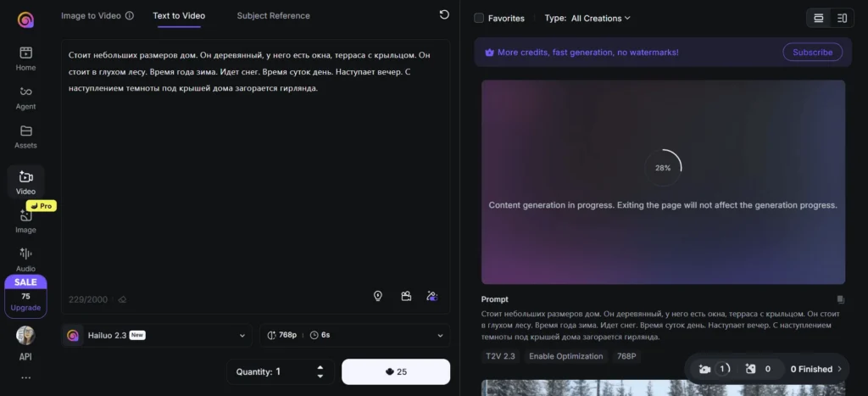Screen dimensions: 868x396
Task: Click the 229/2000 character counter
Action: (x=88, y=299)
